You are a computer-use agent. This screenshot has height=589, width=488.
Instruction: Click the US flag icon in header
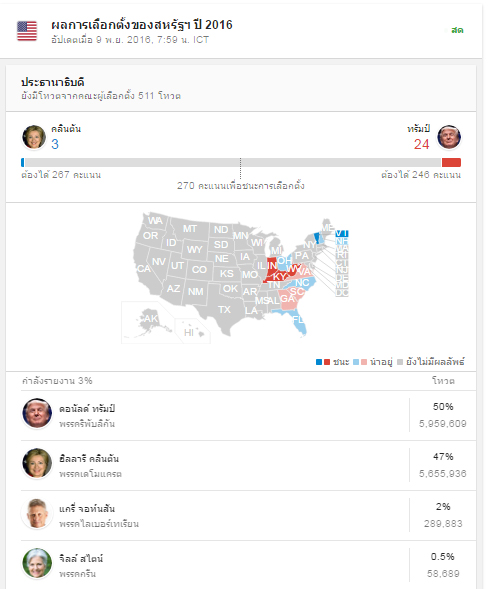coord(27,31)
